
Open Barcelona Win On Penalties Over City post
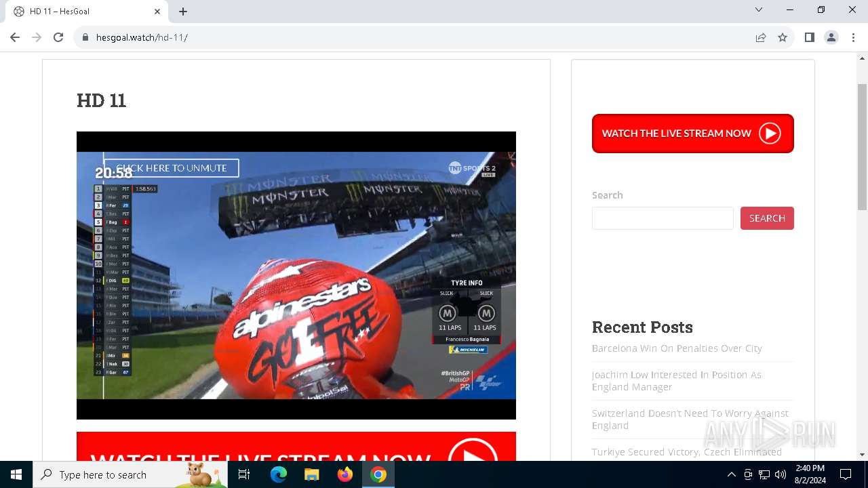677,348
